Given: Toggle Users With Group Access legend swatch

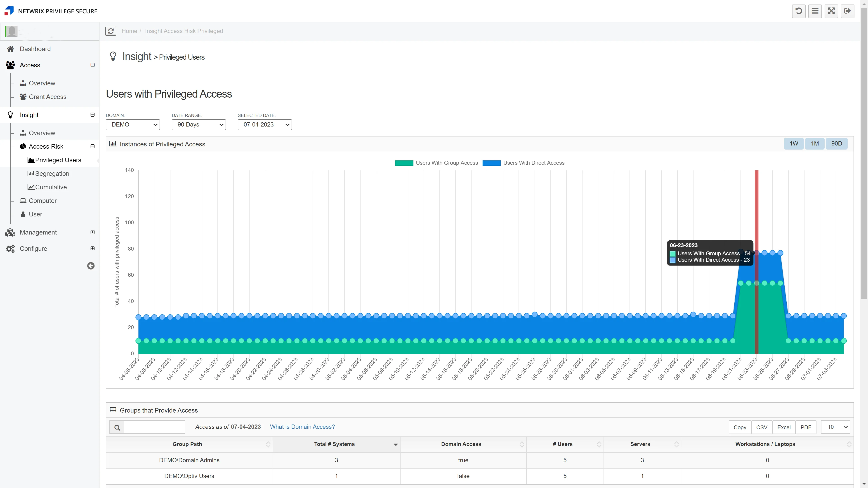Looking at the screenshot, I should (404, 163).
